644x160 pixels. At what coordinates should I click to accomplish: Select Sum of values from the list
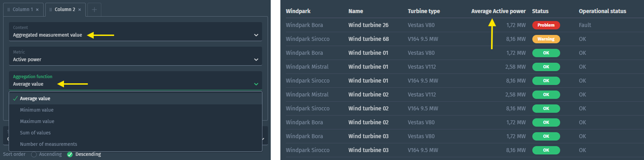[35, 132]
